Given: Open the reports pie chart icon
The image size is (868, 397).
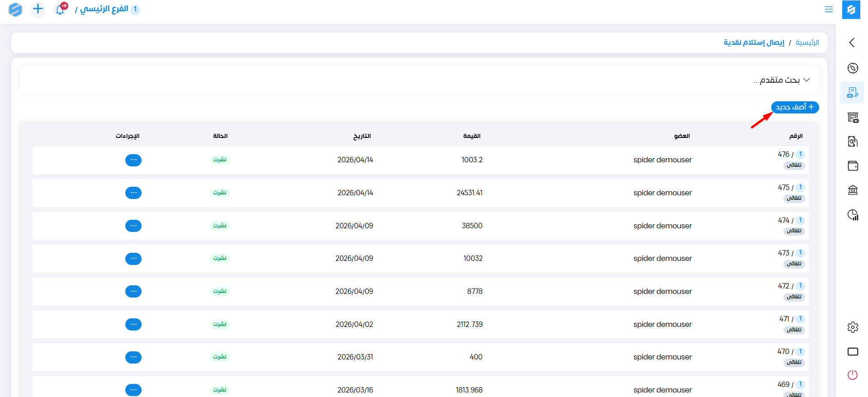Looking at the screenshot, I should pyautogui.click(x=853, y=215).
